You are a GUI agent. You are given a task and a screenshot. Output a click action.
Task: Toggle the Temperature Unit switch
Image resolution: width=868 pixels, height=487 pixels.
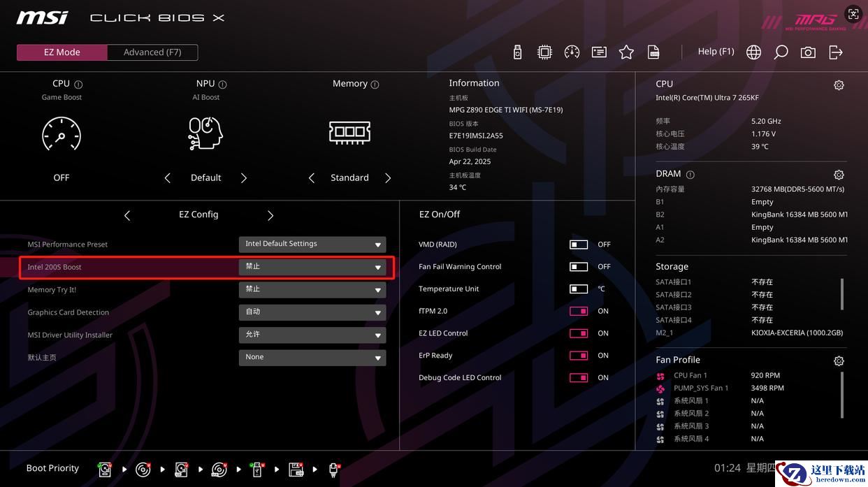point(579,289)
